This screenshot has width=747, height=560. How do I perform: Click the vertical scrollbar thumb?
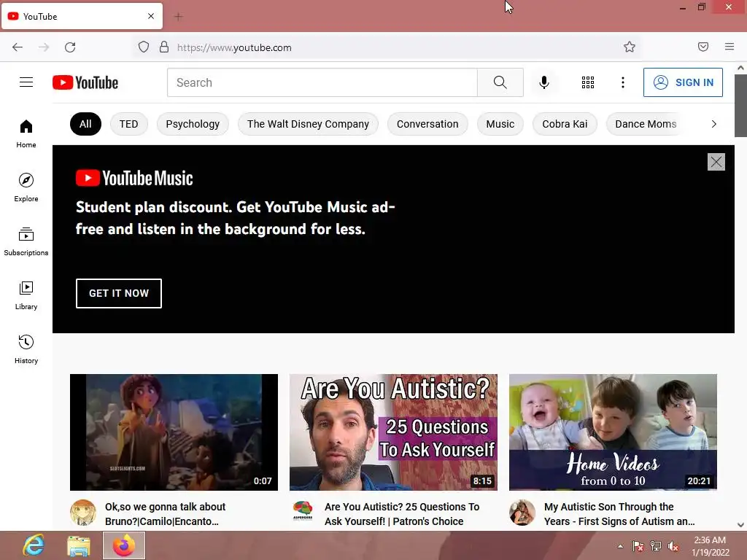click(x=741, y=105)
